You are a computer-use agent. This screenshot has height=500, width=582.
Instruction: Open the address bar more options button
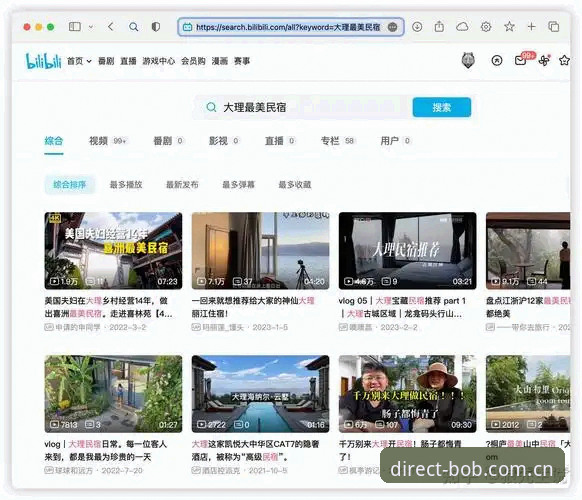click(392, 27)
